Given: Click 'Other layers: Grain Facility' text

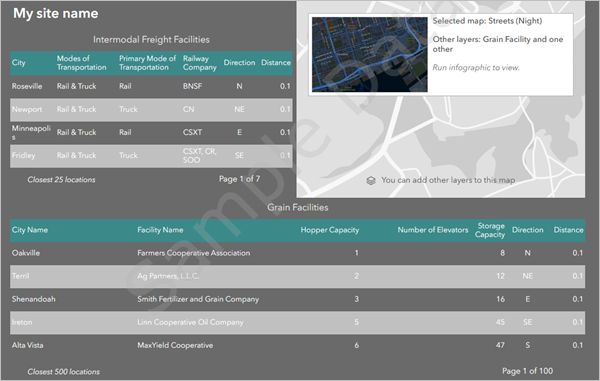Looking at the screenshot, I should [497, 44].
